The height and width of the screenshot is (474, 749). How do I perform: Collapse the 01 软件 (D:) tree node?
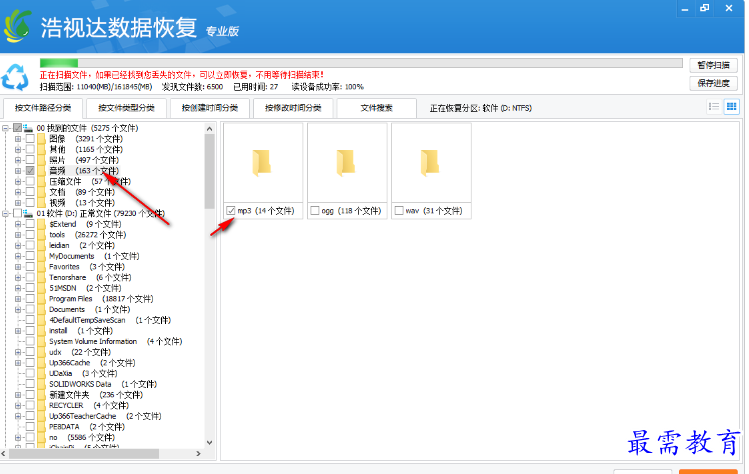(x=6, y=213)
